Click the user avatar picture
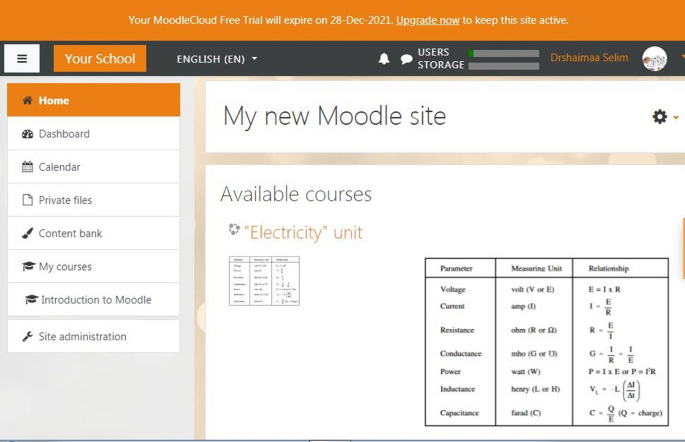685x442 pixels. (654, 59)
